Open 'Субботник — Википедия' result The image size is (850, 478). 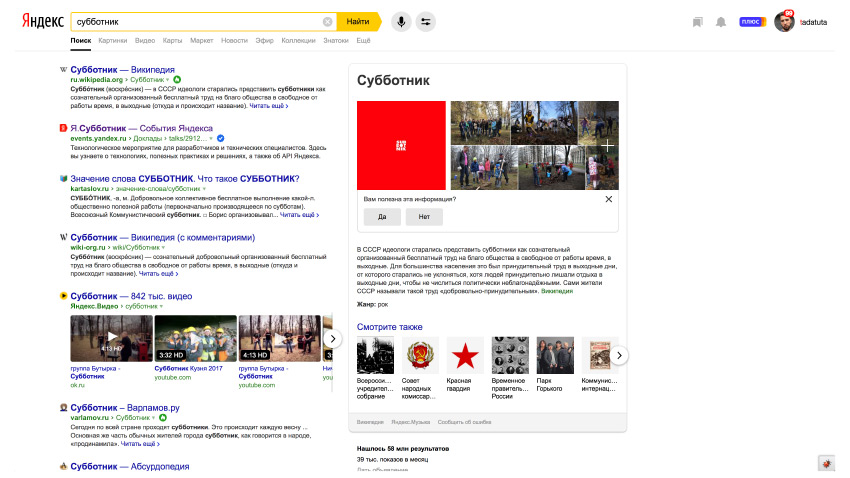(123, 70)
